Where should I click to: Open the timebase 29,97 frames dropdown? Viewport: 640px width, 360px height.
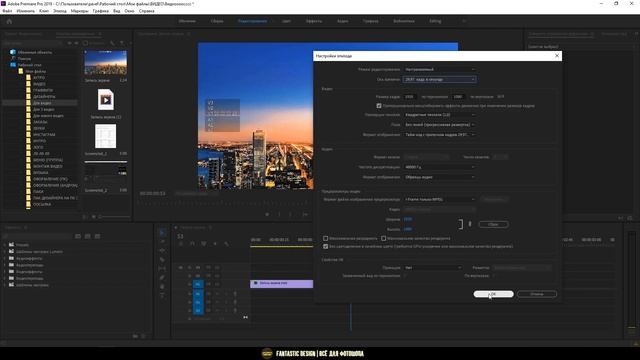click(x=440, y=79)
